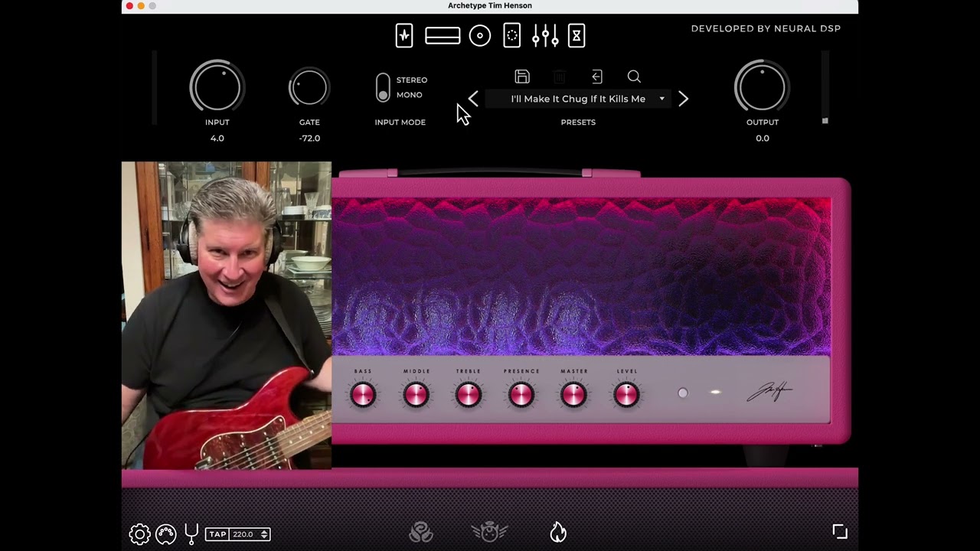The image size is (980, 551).
Task: Click the amp MIDDLE knob
Action: (x=416, y=395)
